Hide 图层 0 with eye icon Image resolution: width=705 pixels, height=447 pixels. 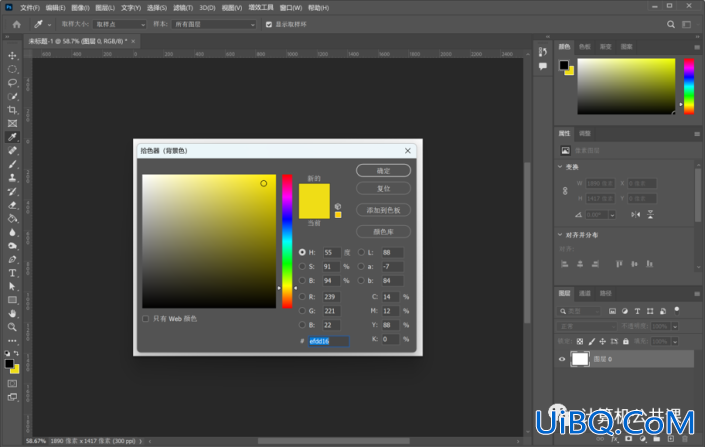pos(562,359)
